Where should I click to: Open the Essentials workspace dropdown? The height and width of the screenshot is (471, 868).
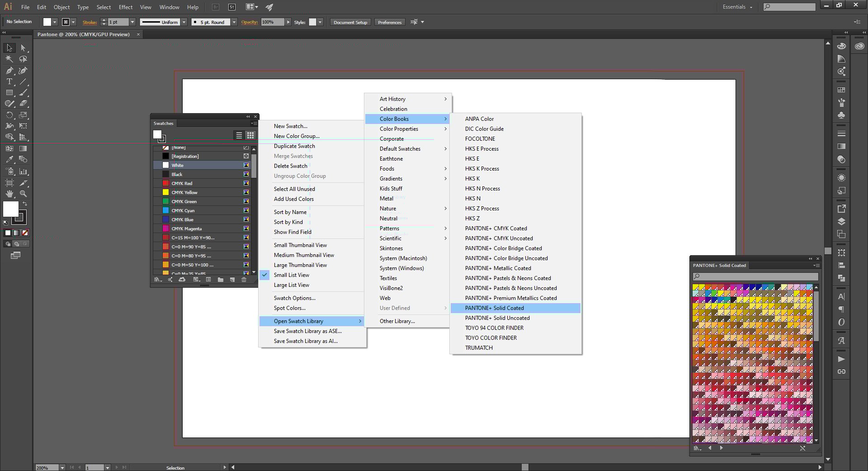pyautogui.click(x=737, y=7)
